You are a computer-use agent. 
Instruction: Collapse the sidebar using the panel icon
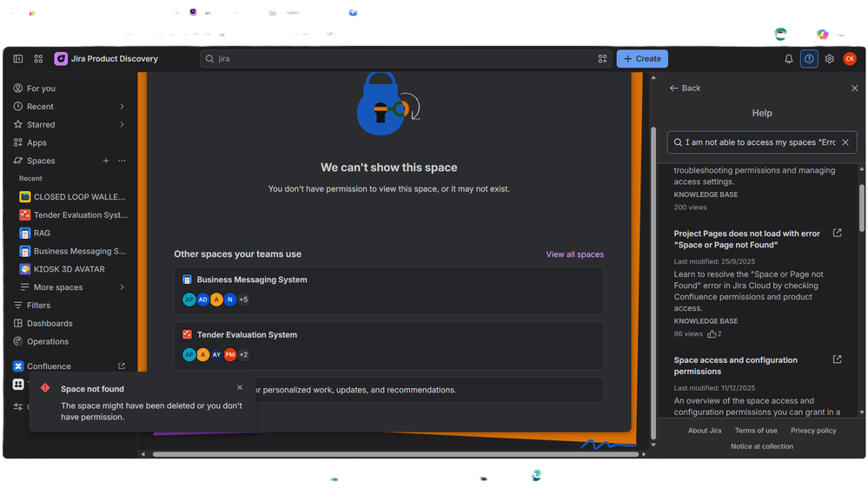click(x=18, y=59)
